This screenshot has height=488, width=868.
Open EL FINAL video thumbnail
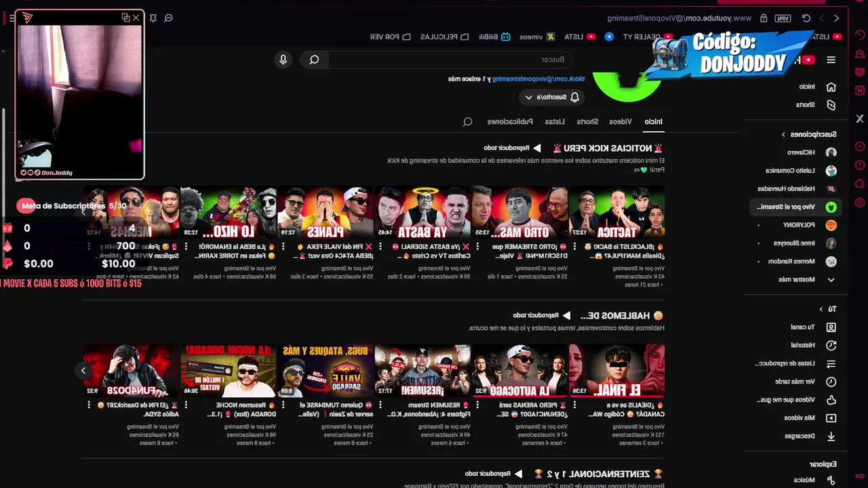[617, 370]
